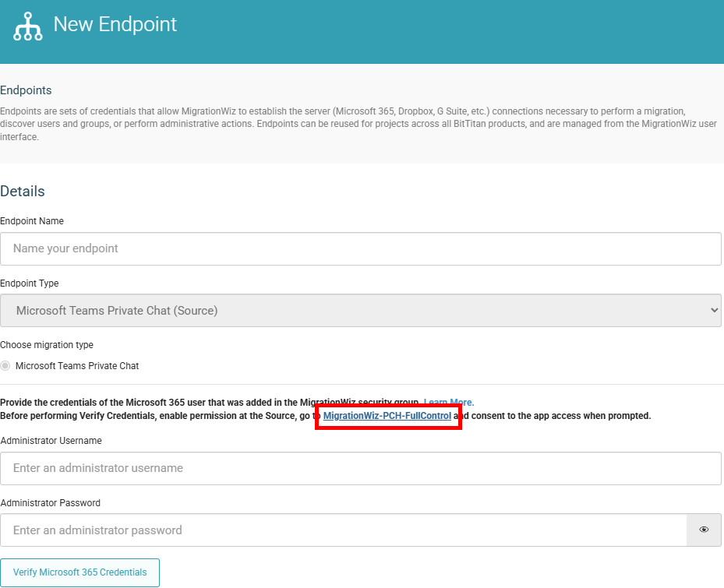724x588 pixels.
Task: Select Microsoft Teams Private Chat radio button
Action: coord(5,365)
